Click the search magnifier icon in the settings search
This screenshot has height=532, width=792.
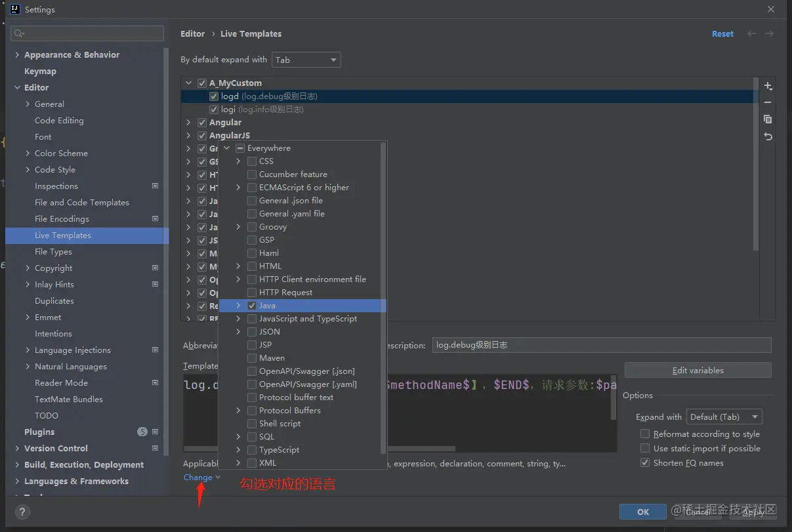(19, 33)
